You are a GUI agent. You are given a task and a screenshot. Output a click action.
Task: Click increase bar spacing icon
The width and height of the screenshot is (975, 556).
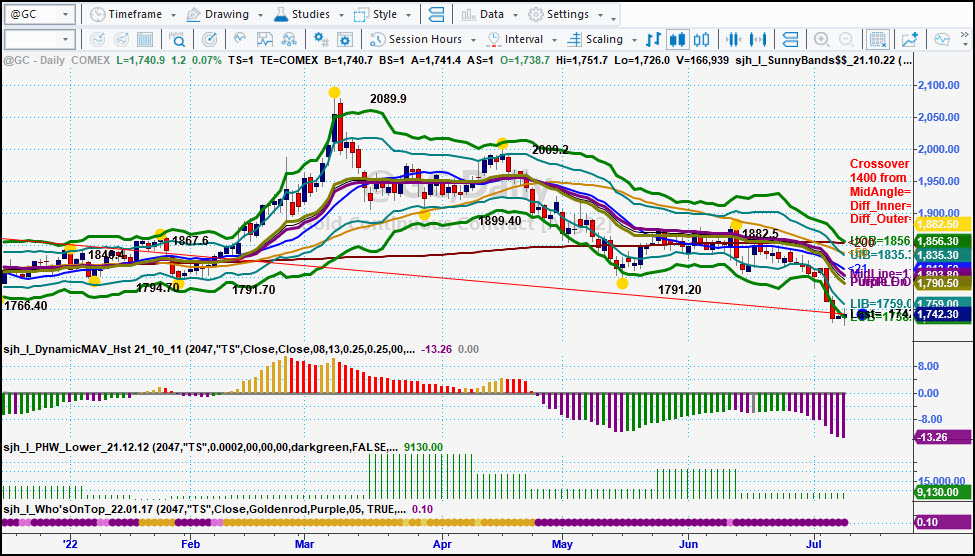click(757, 40)
